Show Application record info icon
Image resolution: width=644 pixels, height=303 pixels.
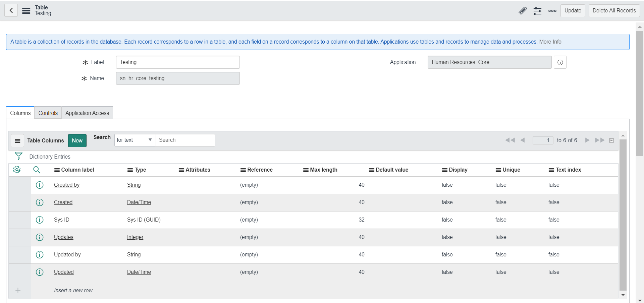click(560, 62)
